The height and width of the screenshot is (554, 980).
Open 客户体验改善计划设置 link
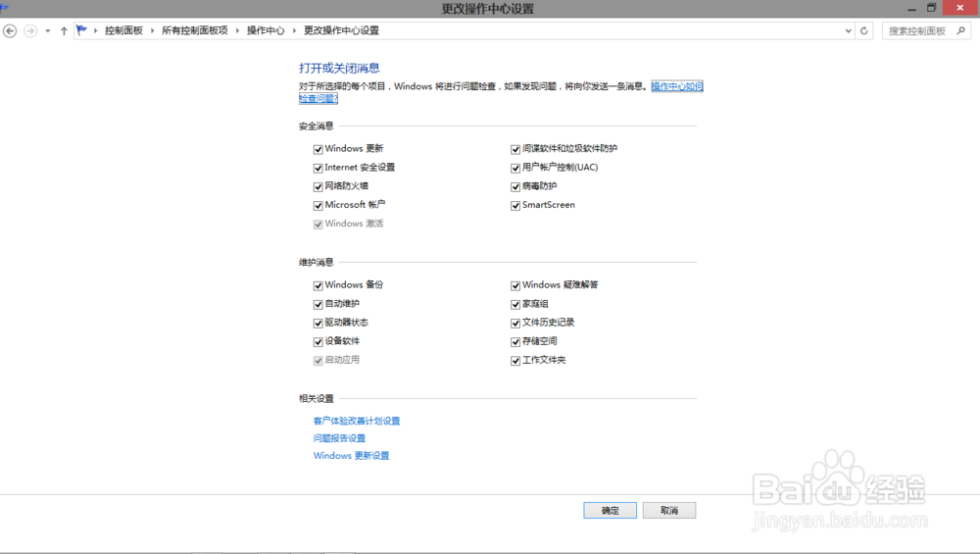[357, 421]
